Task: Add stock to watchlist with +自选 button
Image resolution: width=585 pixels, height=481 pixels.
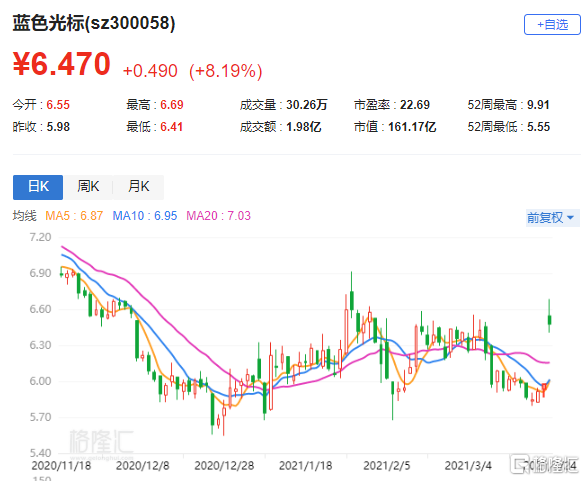Action: coord(552,25)
